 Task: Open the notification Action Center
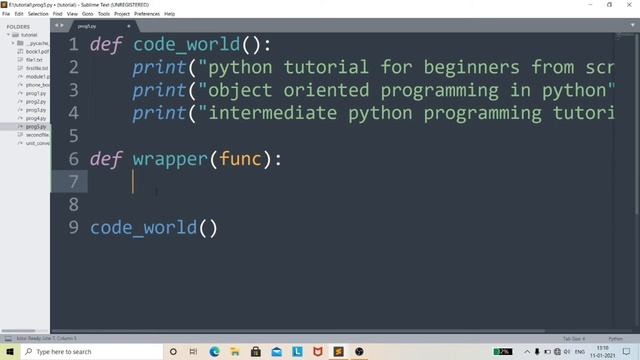pyautogui.click(x=627, y=351)
